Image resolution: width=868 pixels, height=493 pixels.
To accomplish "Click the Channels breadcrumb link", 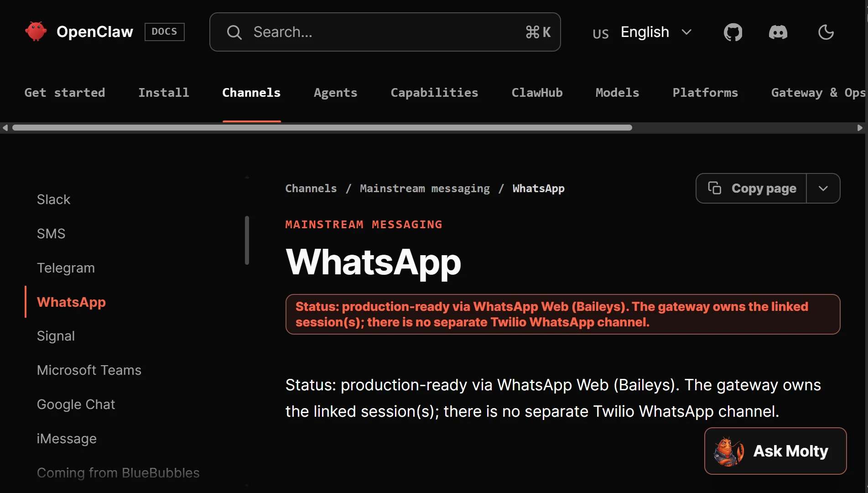I will tap(311, 189).
